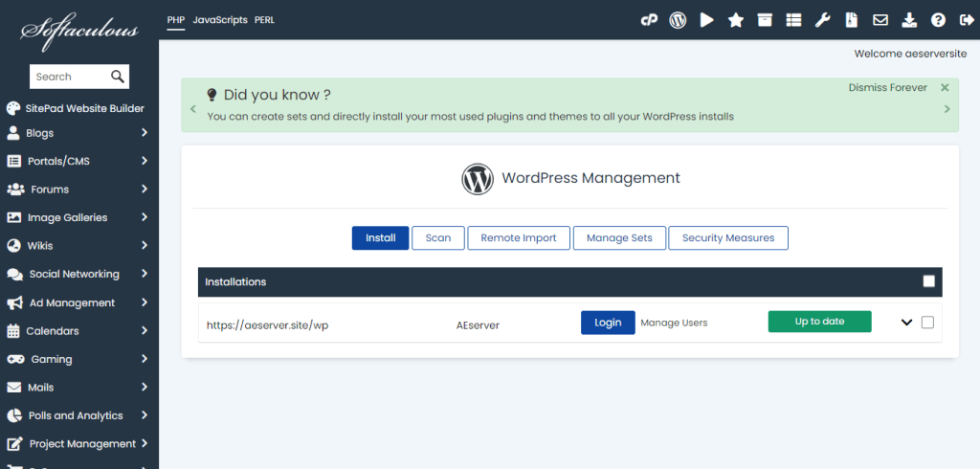Screen dimensions: 980x469
Task: Open email settings envelope icon
Action: pyautogui.click(x=880, y=20)
